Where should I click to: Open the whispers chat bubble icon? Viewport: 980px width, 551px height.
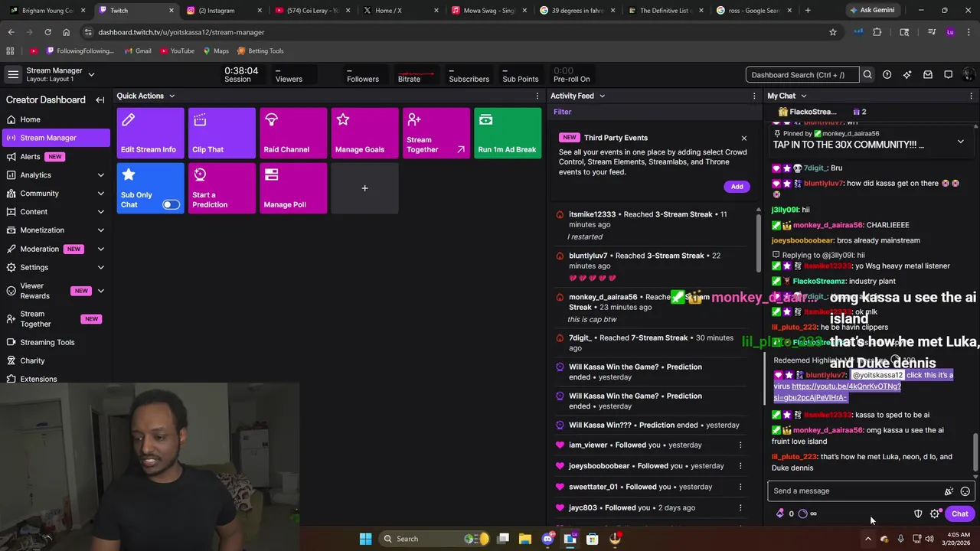948,75
